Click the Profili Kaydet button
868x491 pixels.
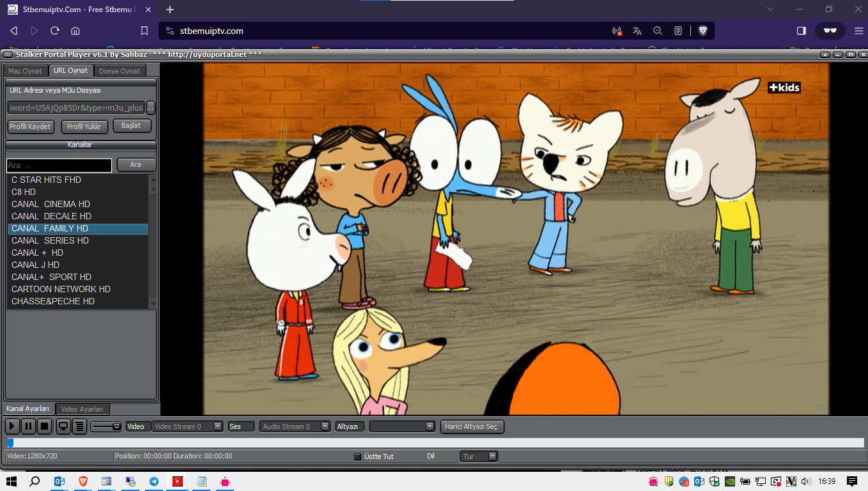pos(30,127)
